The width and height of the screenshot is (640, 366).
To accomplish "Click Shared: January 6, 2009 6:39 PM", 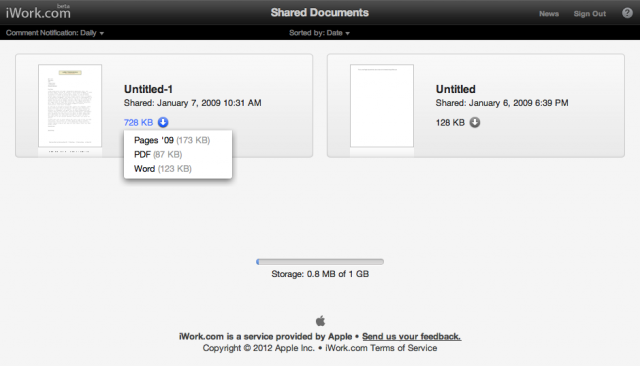I will click(502, 103).
